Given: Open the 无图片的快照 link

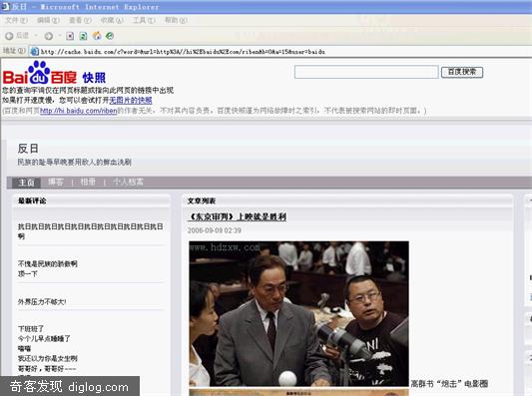Looking at the screenshot, I should [x=131, y=101].
